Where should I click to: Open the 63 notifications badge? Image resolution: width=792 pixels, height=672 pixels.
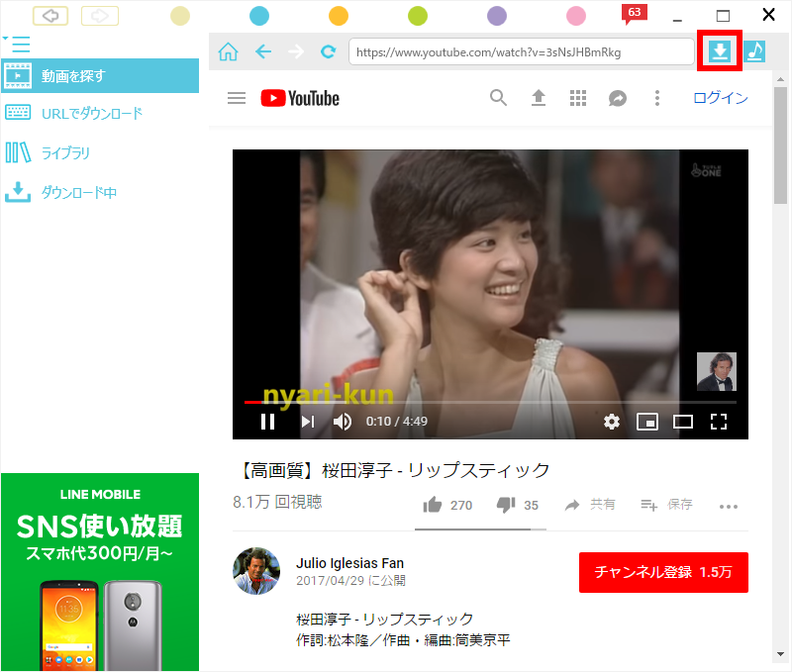[635, 14]
